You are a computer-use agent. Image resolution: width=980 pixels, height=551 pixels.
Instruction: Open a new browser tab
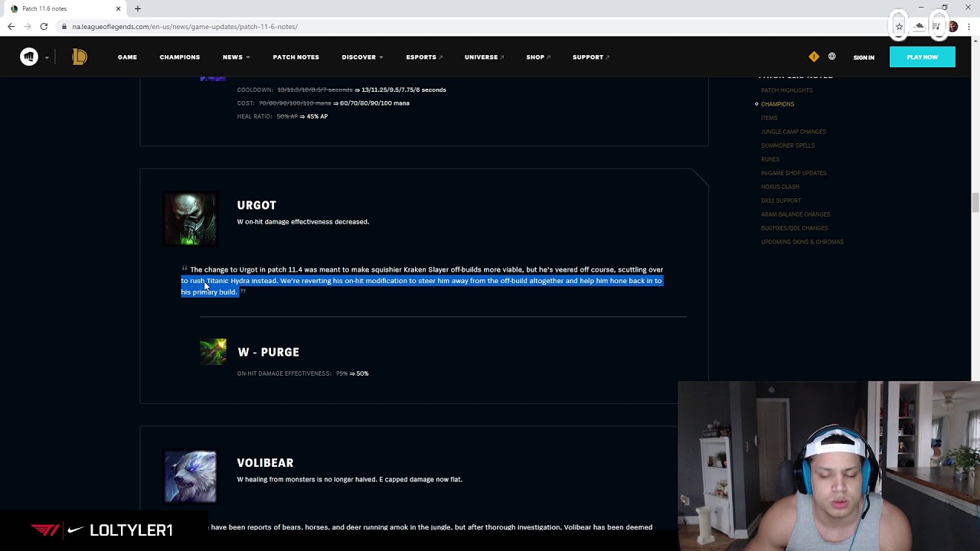[138, 8]
